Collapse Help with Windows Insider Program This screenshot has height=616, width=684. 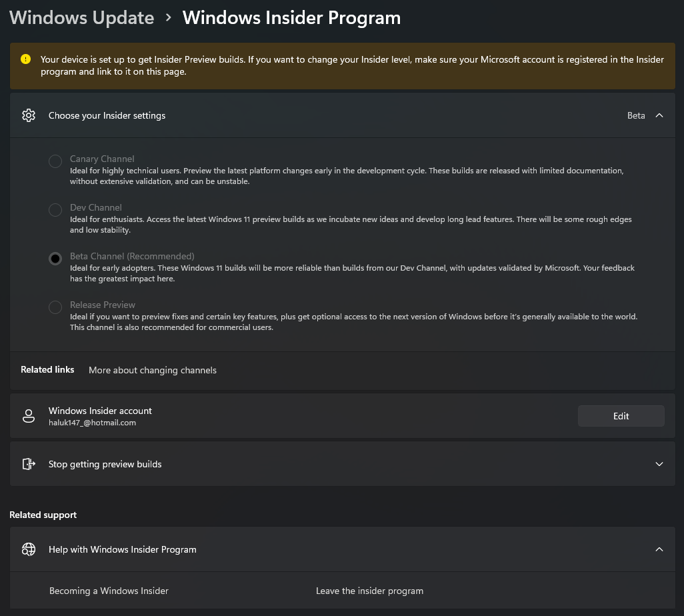coord(659,549)
